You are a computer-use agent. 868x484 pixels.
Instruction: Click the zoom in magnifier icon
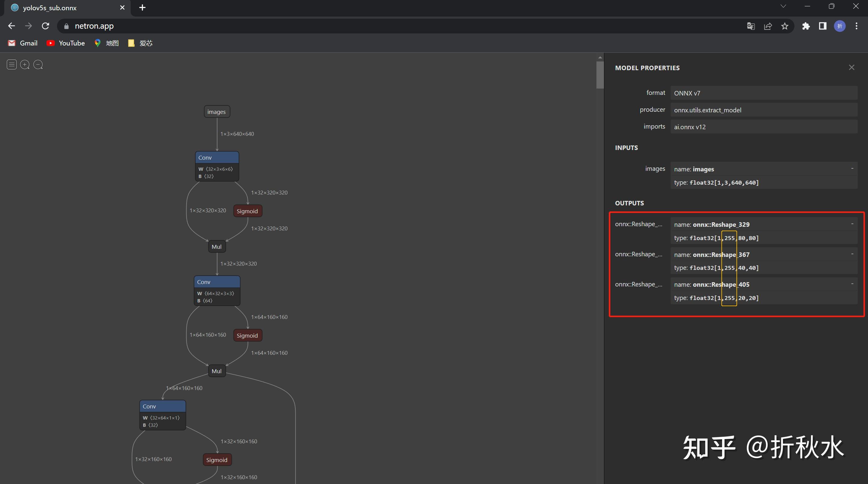(25, 64)
